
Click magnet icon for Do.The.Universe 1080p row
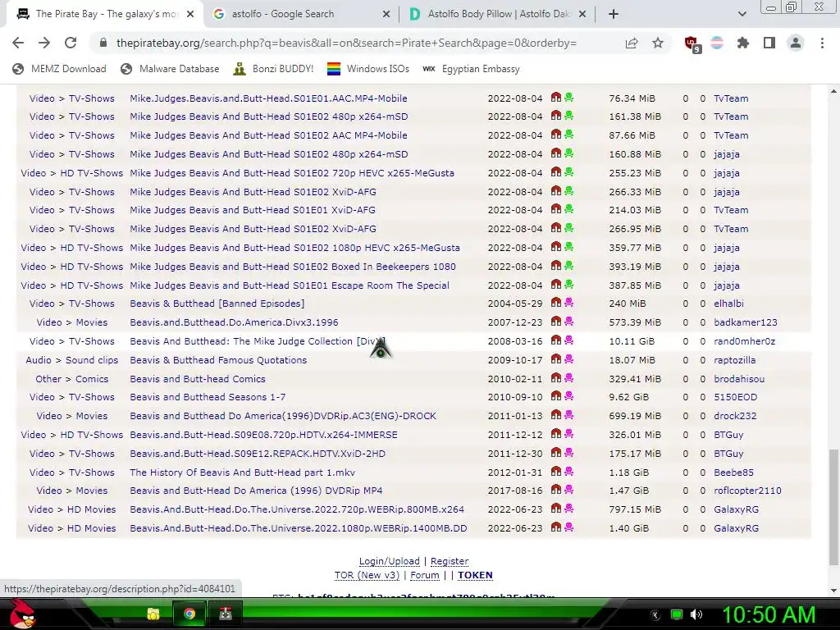[556, 527]
